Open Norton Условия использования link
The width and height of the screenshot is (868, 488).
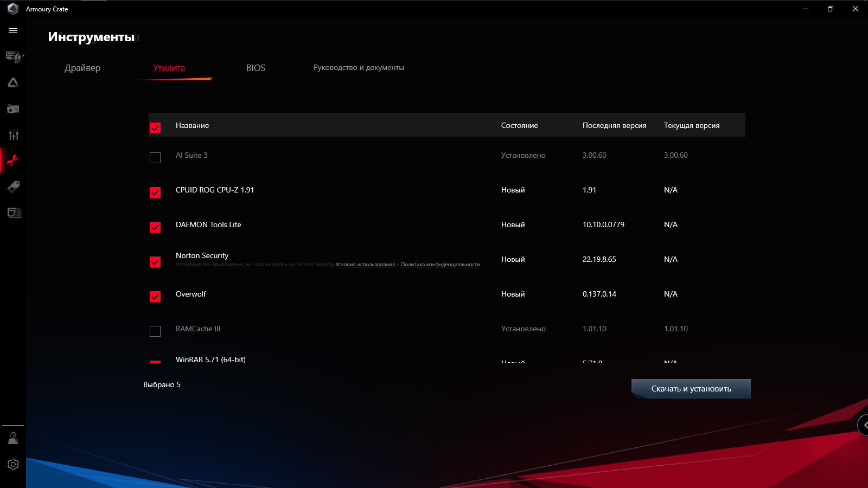(x=365, y=265)
